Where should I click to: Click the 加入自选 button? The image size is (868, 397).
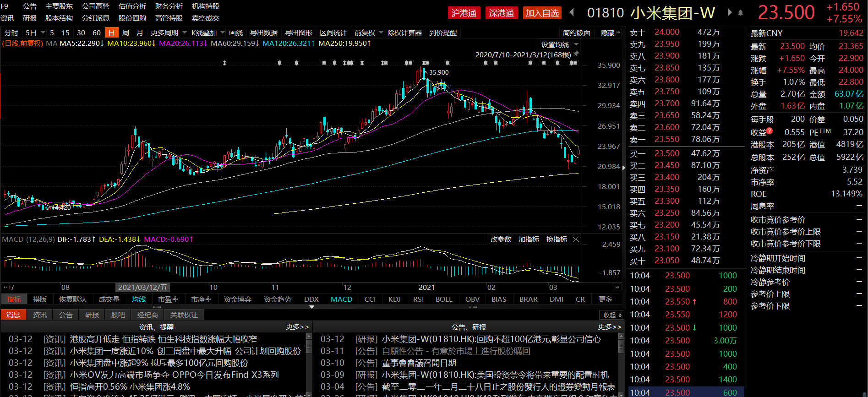[542, 13]
